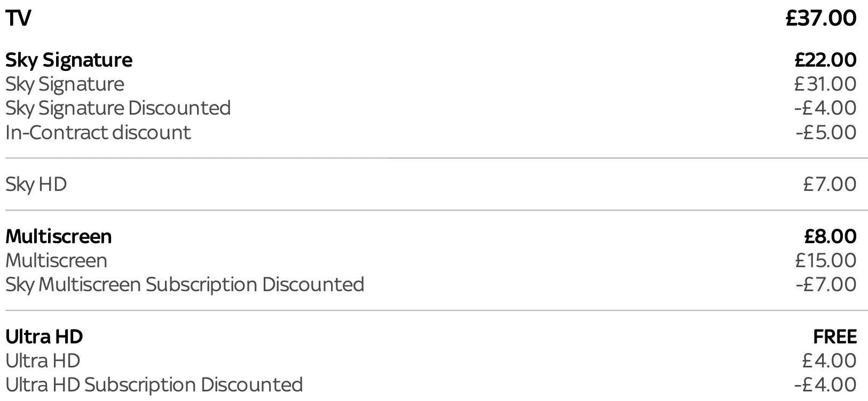Click the TV section heading
This screenshot has height=401, width=868.
[x=18, y=18]
